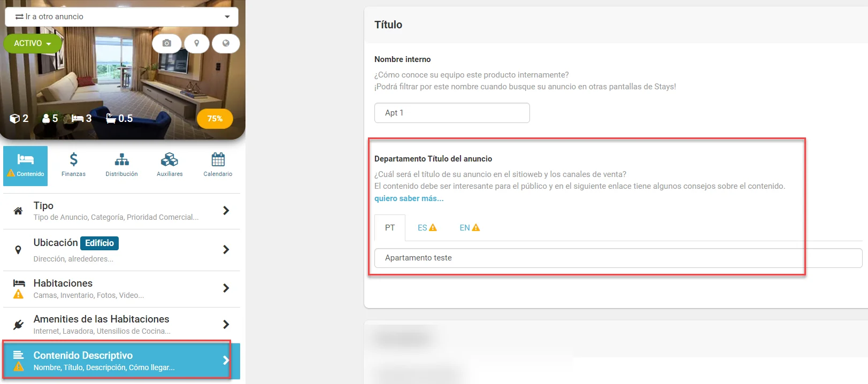Select the Contenido bed icon tab

pos(26,166)
